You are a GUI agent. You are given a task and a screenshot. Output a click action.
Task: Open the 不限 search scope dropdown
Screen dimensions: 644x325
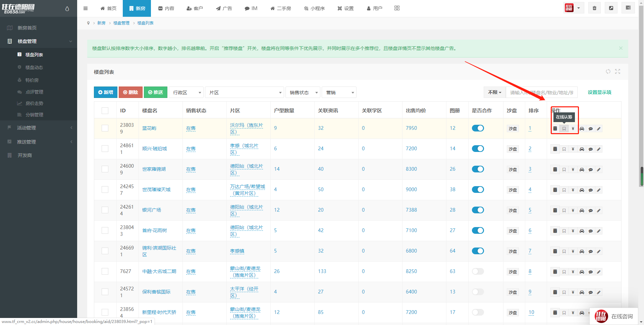[494, 92]
